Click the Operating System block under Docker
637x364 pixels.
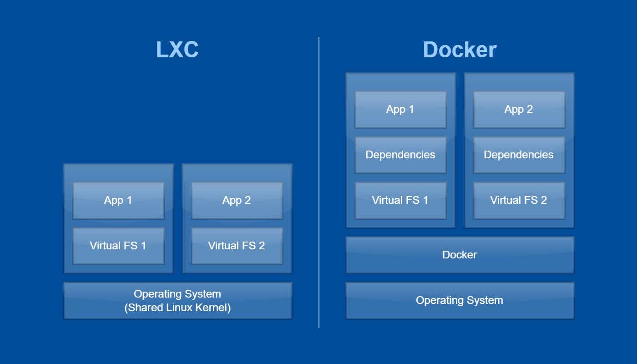460,300
